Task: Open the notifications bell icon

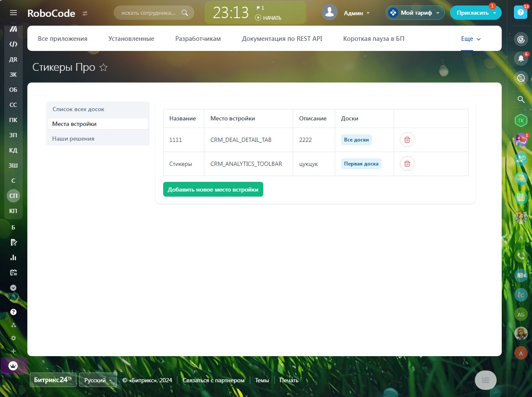Action: tap(521, 59)
